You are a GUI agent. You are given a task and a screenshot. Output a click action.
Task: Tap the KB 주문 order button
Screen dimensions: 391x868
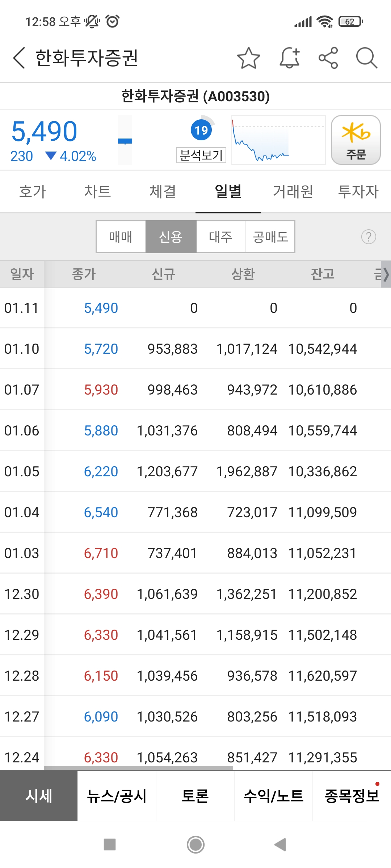click(356, 140)
